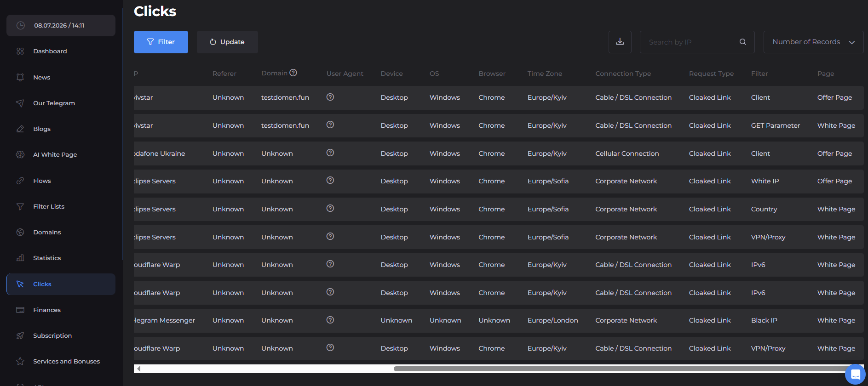Show User Agent for Country filter row
This screenshot has height=386, width=868.
(x=330, y=208)
